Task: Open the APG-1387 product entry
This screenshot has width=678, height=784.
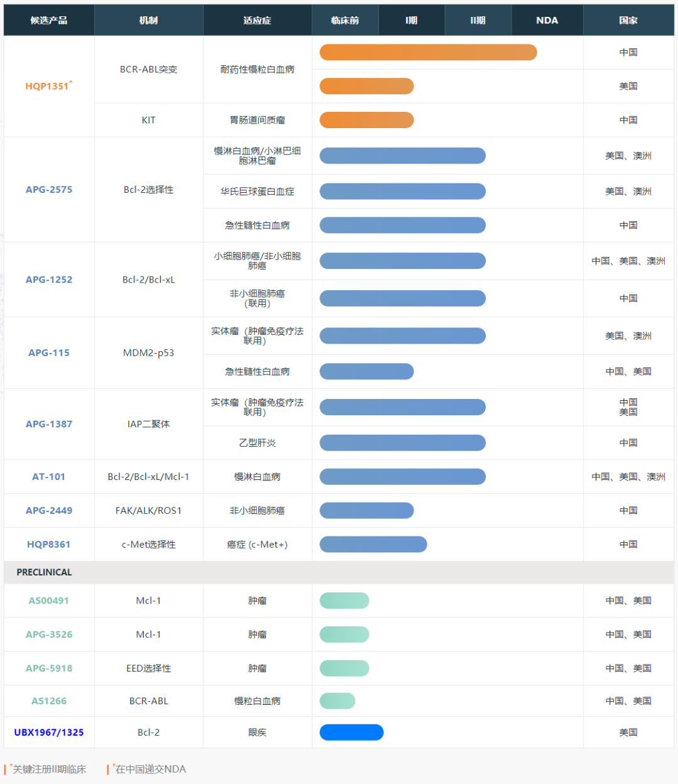Action: [49, 424]
